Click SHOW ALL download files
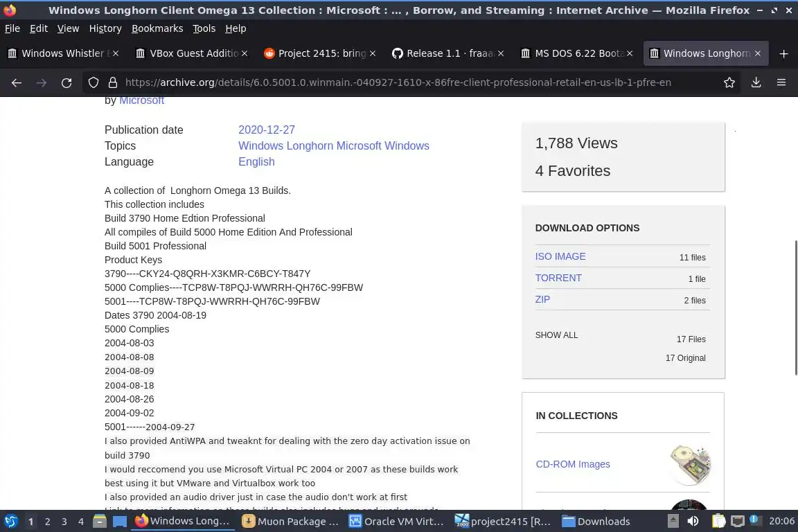Image resolution: width=798 pixels, height=532 pixels. (556, 335)
